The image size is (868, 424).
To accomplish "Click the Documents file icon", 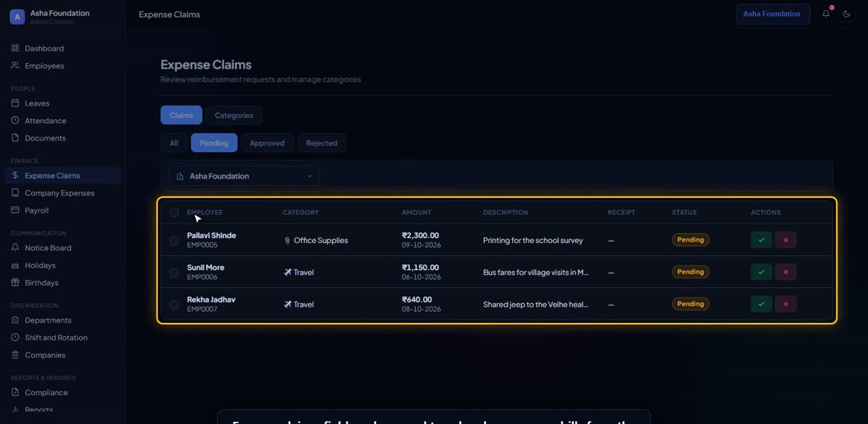I will (15, 138).
